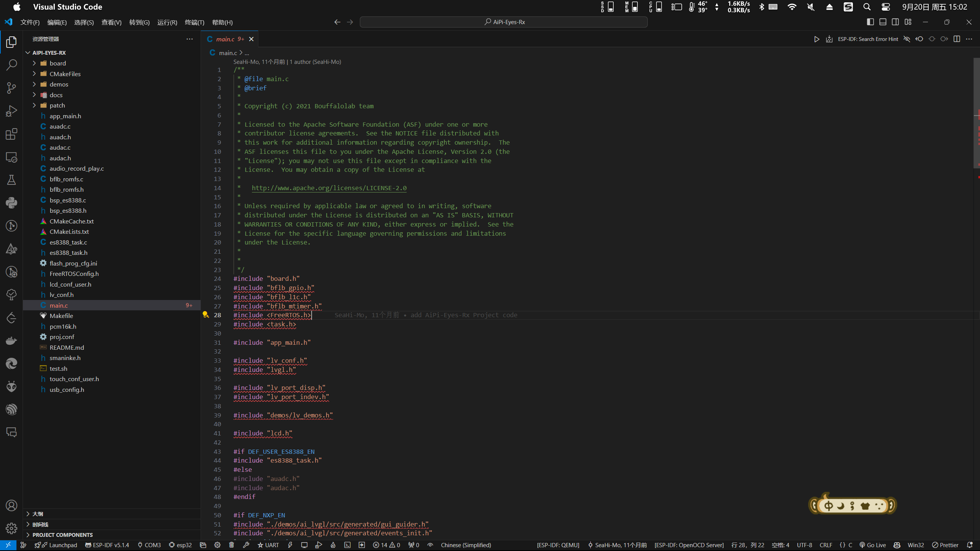The image size is (980, 551).
Task: Toggle macOS Control Center menu bar icon
Action: (x=885, y=7)
